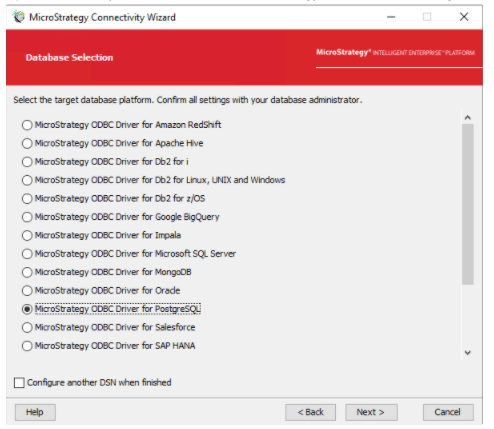Click the MicroStrategy wizard title bar icon
Viewport: 494px width, 429px height.
19,17
